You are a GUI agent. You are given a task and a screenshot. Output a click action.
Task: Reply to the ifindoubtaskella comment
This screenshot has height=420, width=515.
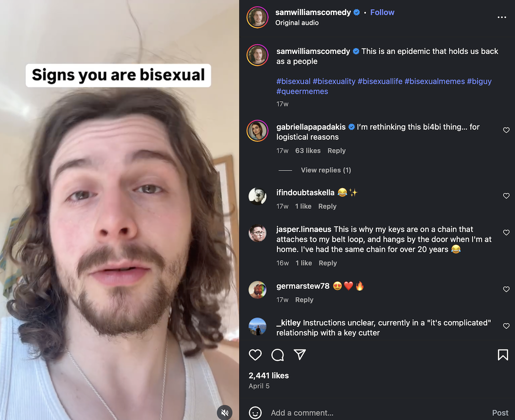click(x=327, y=206)
